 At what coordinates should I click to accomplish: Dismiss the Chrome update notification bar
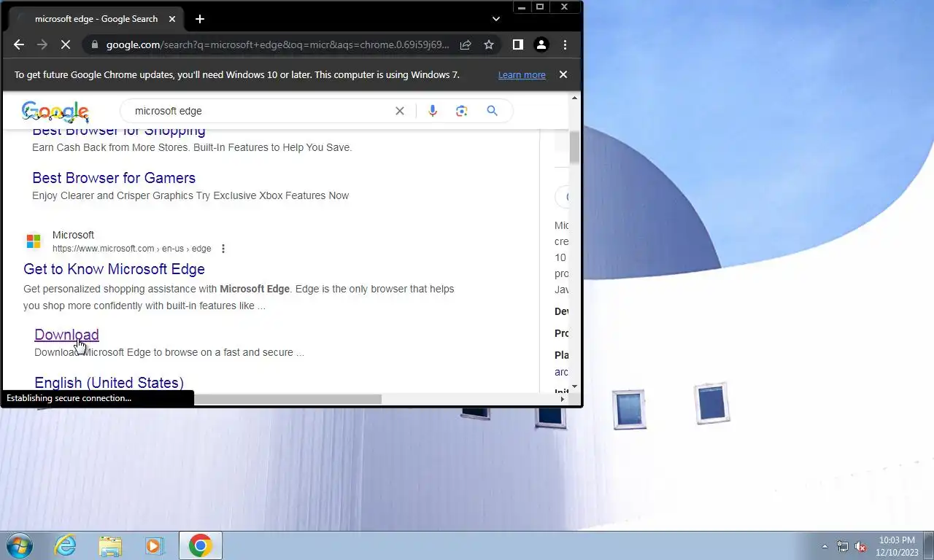click(x=563, y=74)
